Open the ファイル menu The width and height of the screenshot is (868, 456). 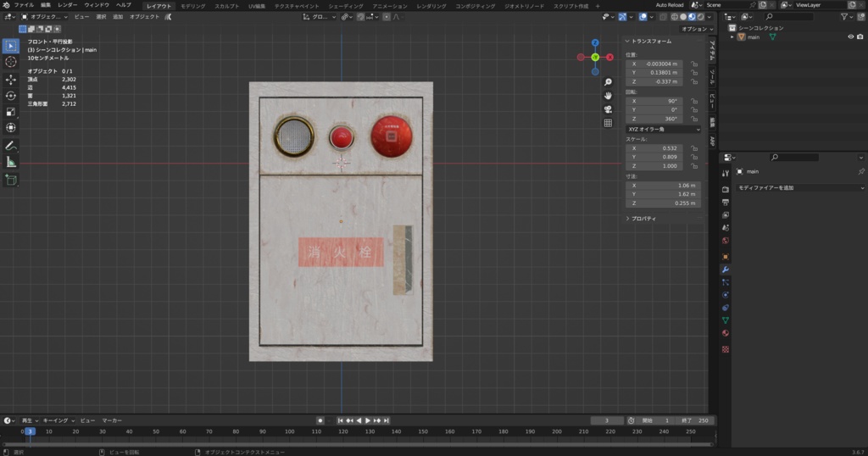click(23, 5)
